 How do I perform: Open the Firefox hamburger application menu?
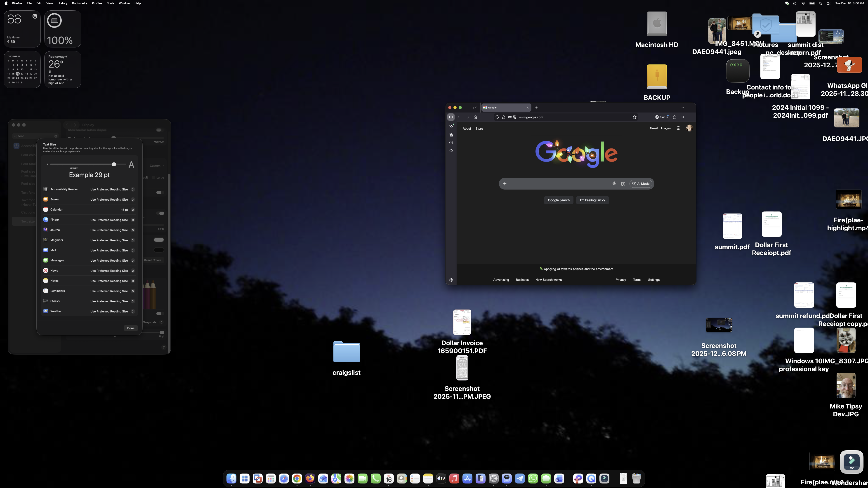pyautogui.click(x=691, y=117)
